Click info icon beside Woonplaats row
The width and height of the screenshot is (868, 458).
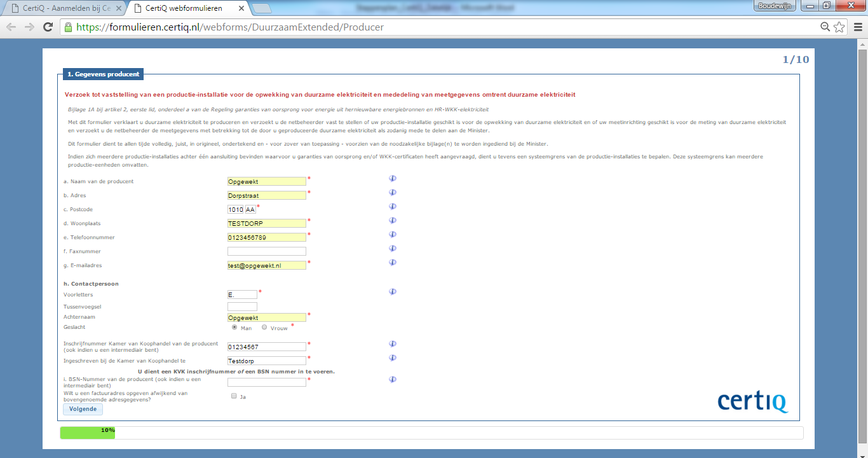pos(393,220)
